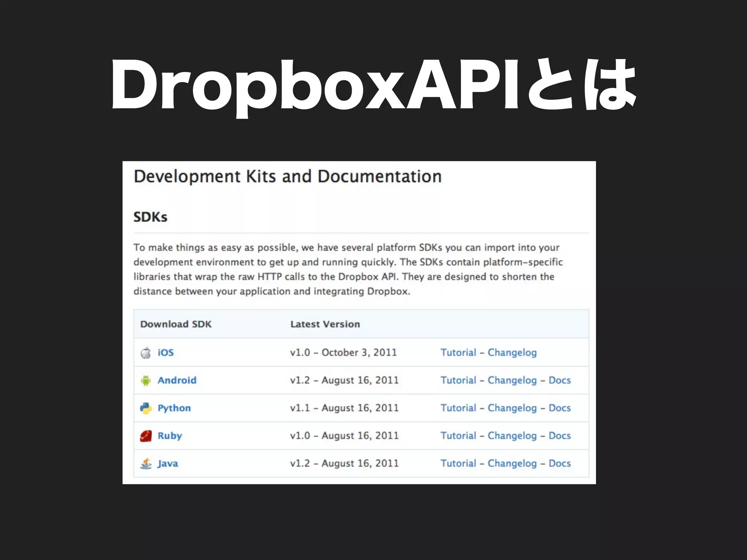The image size is (747, 560).
Task: Open the Ruby SDK download link
Action: pos(170,436)
